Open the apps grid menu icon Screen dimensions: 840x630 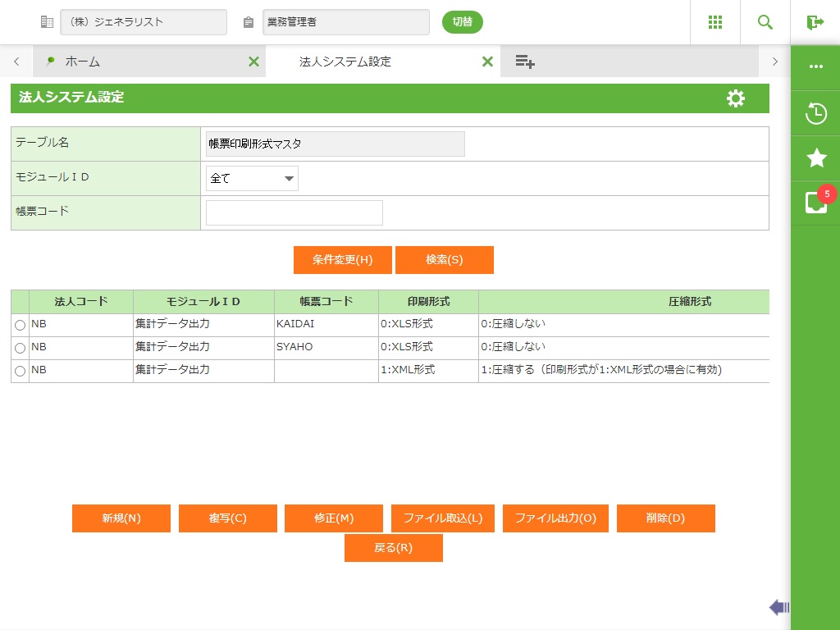coord(715,22)
